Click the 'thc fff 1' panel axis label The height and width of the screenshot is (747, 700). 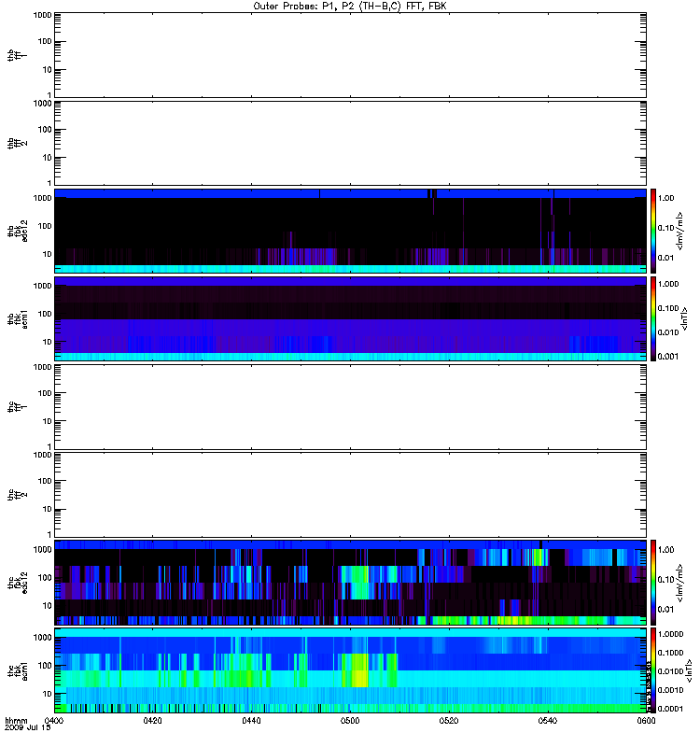coord(17,407)
